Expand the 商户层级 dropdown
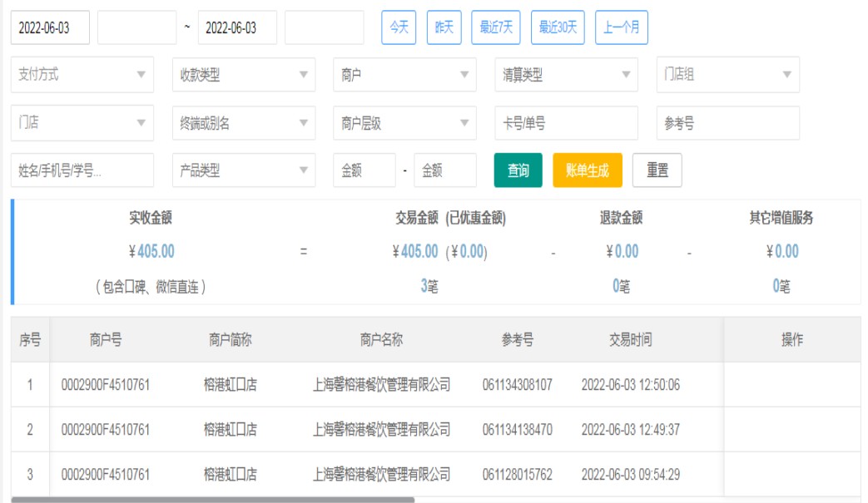Image resolution: width=868 pixels, height=503 pixels. click(x=404, y=123)
